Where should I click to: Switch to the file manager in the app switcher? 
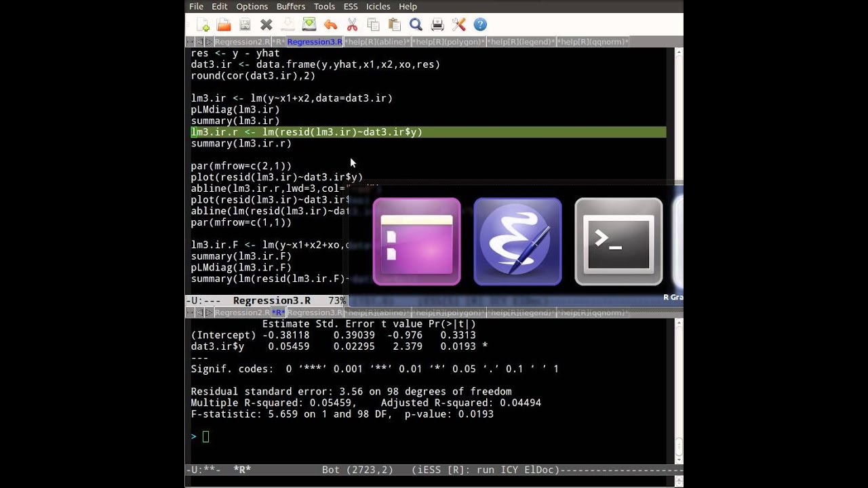417,242
